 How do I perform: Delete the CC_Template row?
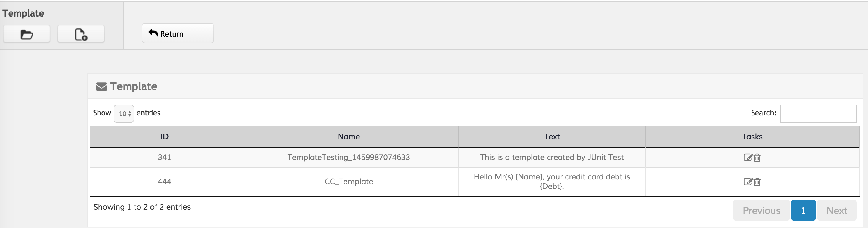757,182
